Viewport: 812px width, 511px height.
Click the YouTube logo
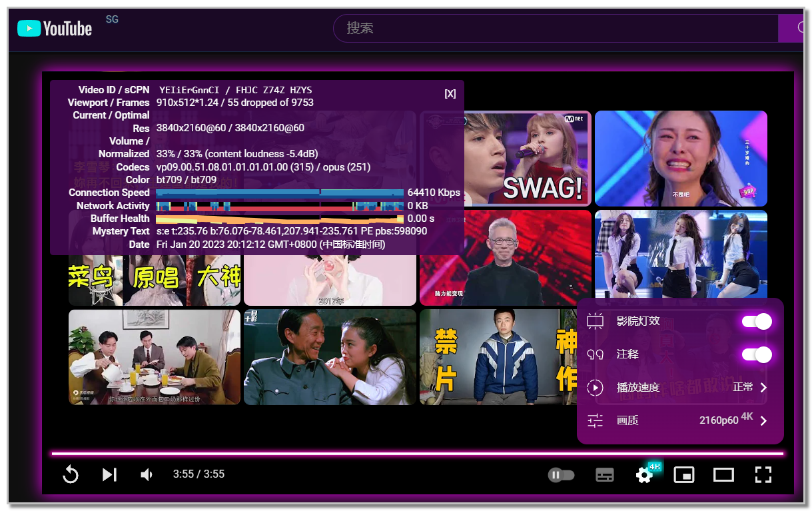coord(55,28)
